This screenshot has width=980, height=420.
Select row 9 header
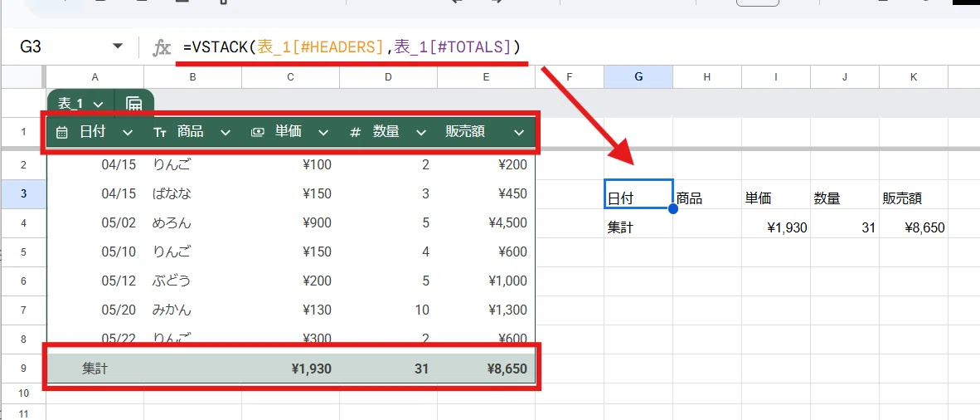point(23,369)
